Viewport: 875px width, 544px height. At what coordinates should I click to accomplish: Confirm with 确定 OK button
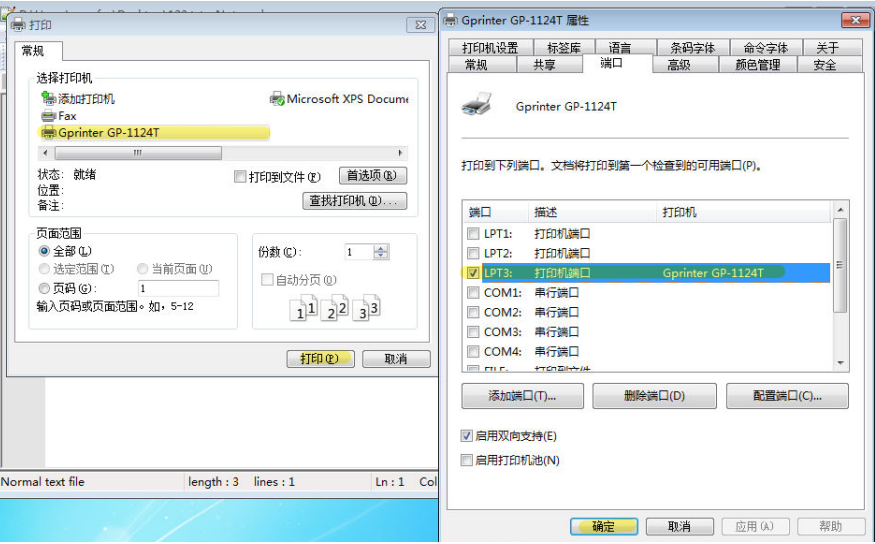(604, 526)
